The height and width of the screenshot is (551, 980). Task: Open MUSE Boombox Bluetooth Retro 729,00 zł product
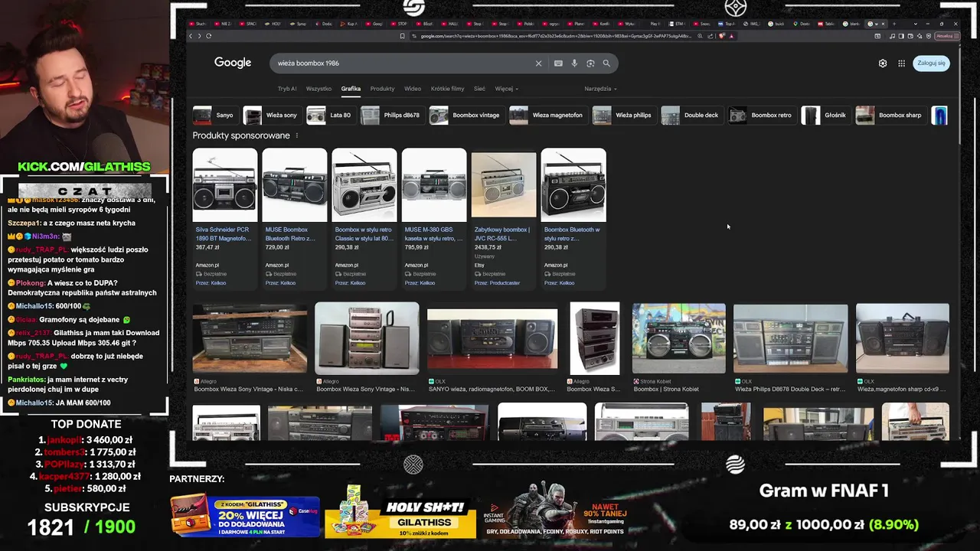click(x=294, y=219)
